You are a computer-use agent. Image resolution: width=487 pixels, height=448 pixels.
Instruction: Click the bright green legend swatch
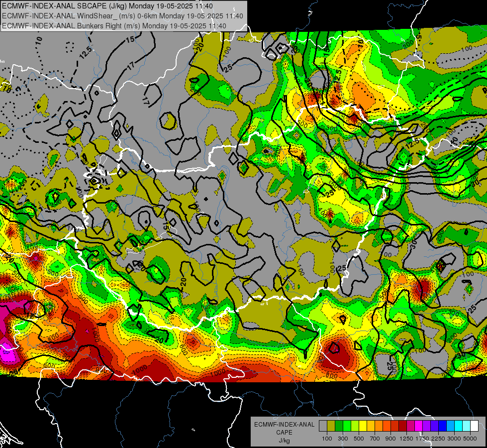(x=347, y=426)
